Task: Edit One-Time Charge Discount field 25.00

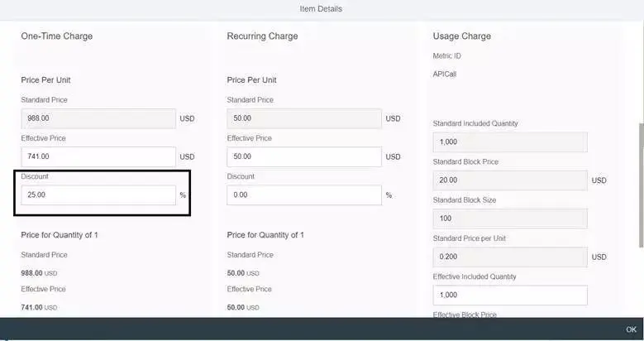Action: pyautogui.click(x=98, y=195)
